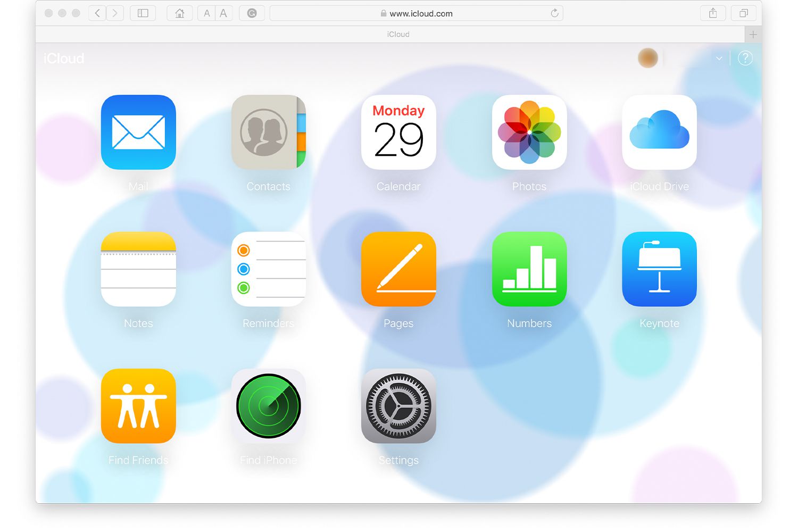Click the Contacts label
Viewport: 798px width, 532px height.
coord(269,187)
